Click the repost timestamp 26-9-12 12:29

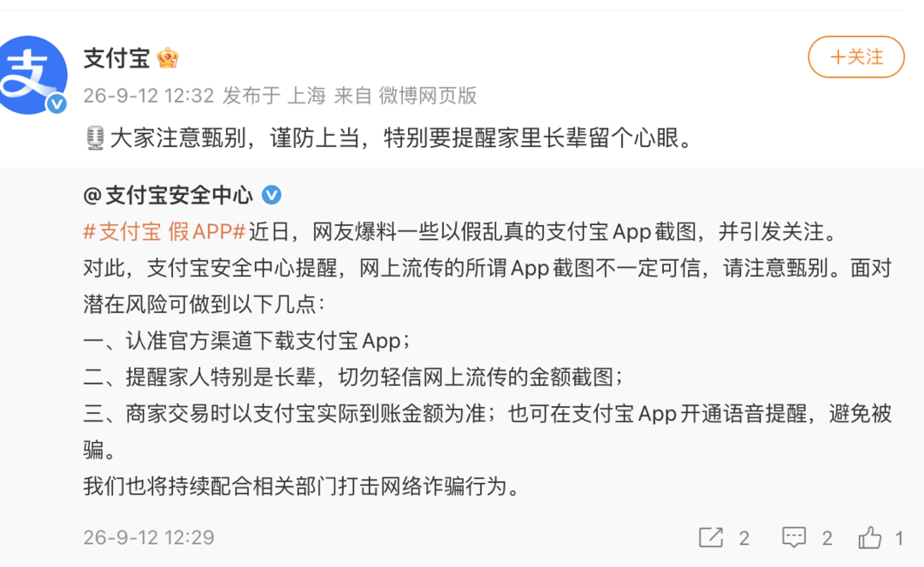click(149, 537)
